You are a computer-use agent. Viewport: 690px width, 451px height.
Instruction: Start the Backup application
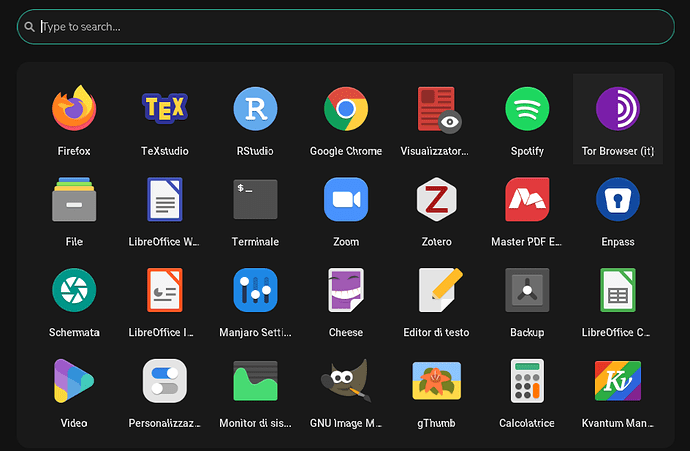(x=527, y=290)
